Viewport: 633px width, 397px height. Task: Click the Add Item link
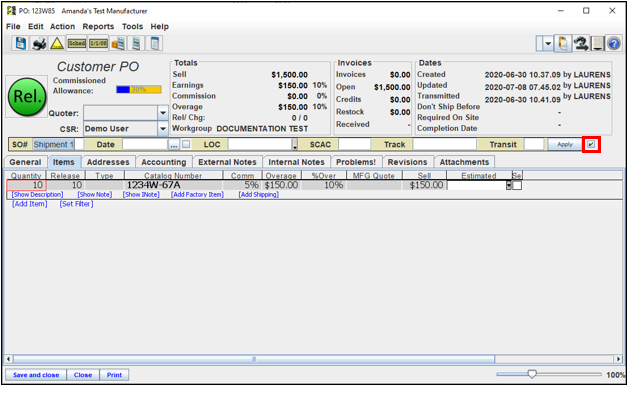tap(29, 204)
